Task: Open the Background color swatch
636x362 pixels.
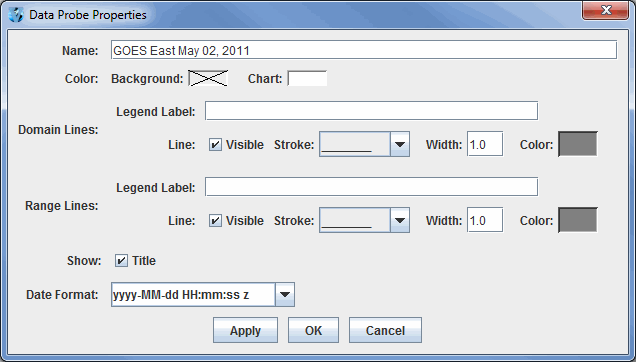Action: (208, 78)
